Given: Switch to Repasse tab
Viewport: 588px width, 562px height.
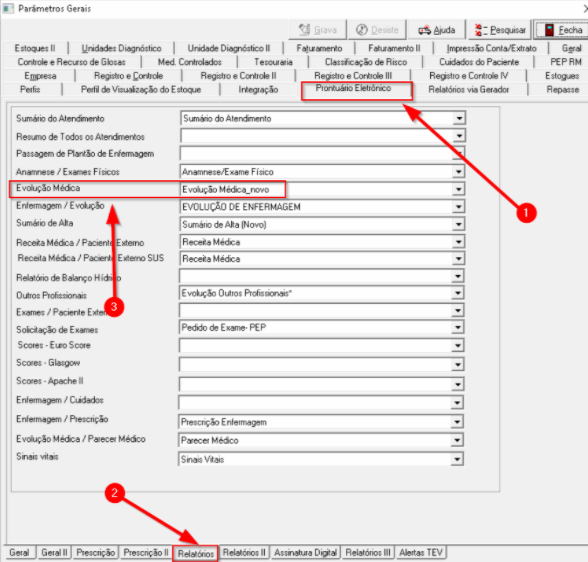Looking at the screenshot, I should (x=562, y=90).
